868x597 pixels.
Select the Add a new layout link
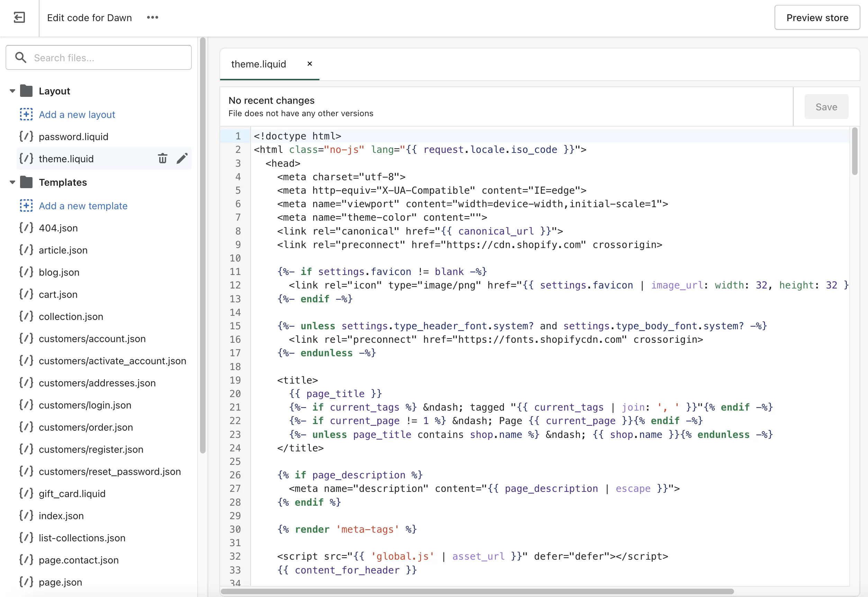[x=76, y=114]
